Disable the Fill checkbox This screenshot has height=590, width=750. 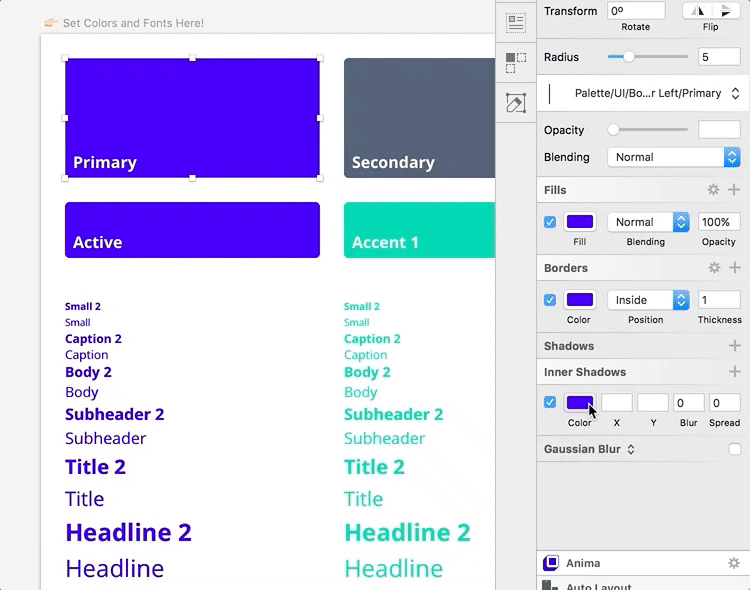pyautogui.click(x=550, y=222)
